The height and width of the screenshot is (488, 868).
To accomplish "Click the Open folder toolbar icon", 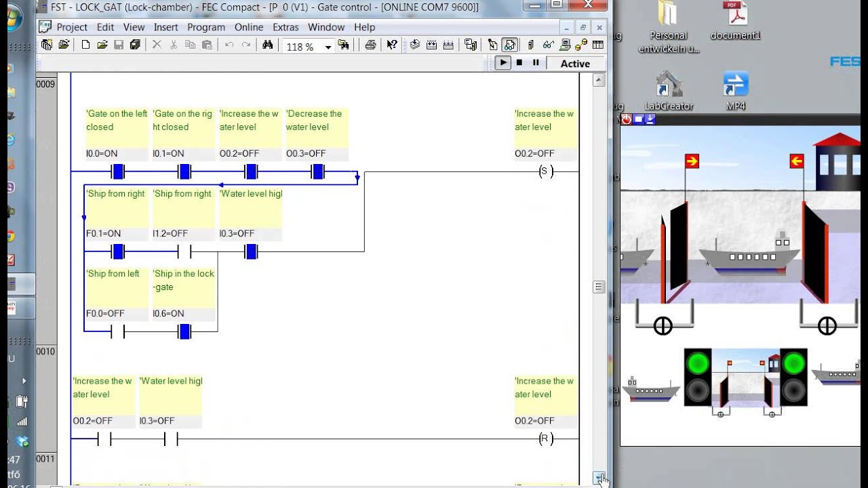I will pos(102,45).
